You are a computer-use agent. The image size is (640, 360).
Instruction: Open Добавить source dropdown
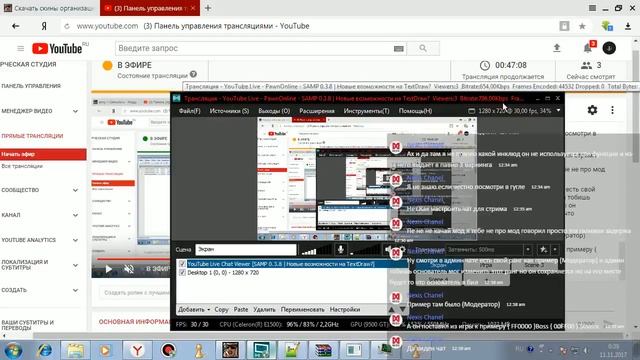194,309
